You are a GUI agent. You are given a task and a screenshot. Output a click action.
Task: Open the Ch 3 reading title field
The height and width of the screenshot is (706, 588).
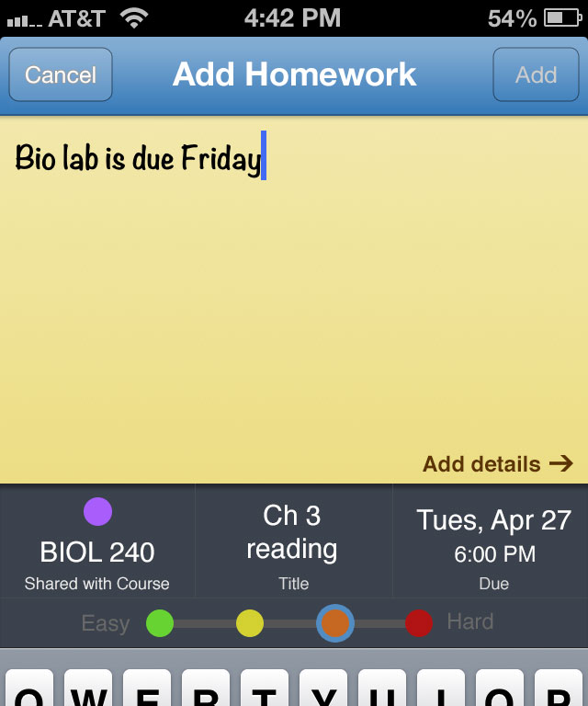point(293,541)
